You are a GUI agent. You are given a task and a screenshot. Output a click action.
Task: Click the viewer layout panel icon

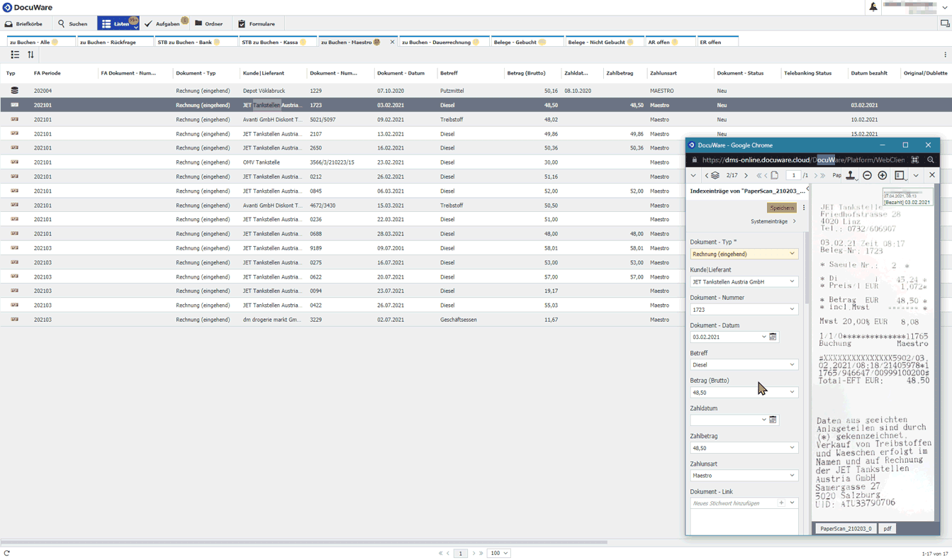[900, 175]
